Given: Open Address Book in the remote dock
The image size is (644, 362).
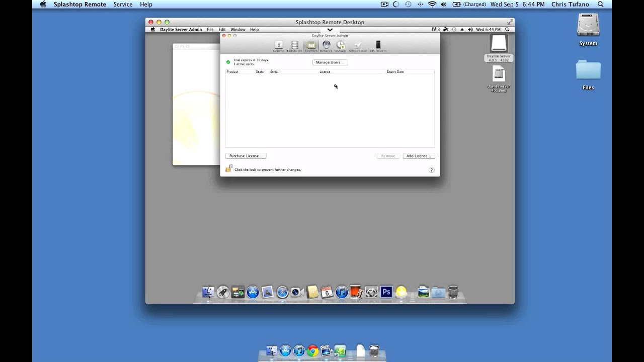Looking at the screenshot, I should tap(312, 292).
